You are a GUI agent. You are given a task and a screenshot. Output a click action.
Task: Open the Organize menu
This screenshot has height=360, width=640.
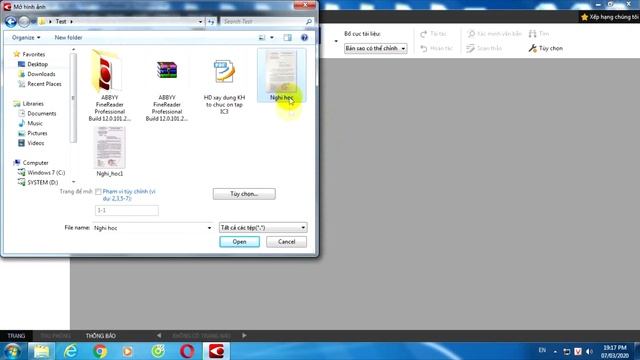pyautogui.click(x=26, y=38)
